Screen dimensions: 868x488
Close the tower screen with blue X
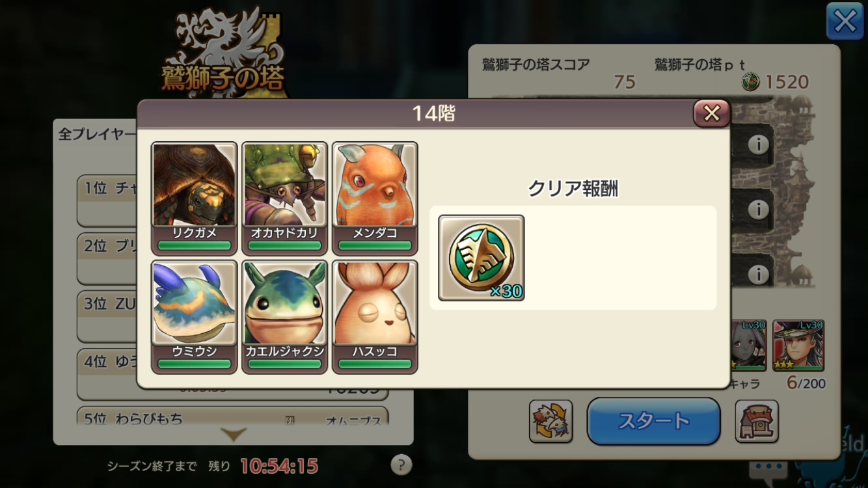[845, 21]
